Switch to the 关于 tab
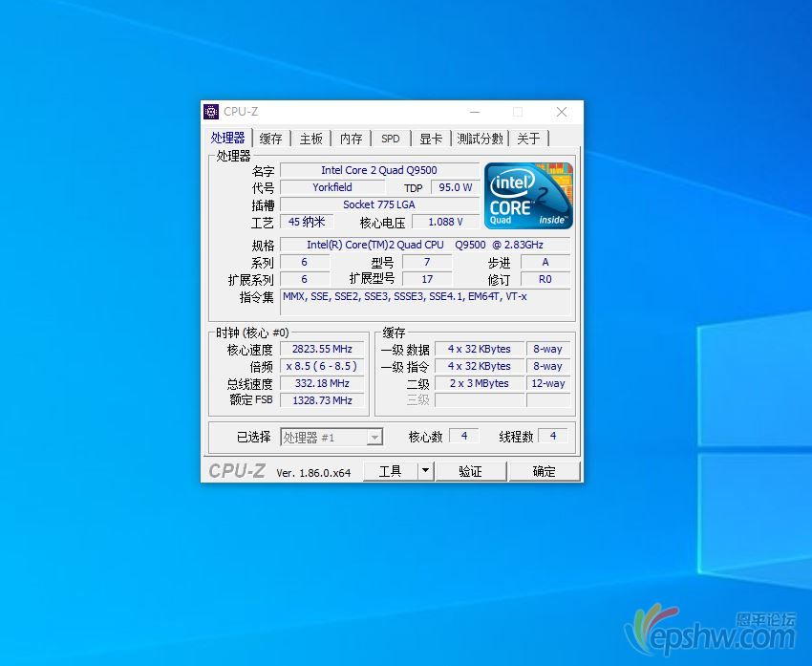 pos(528,139)
